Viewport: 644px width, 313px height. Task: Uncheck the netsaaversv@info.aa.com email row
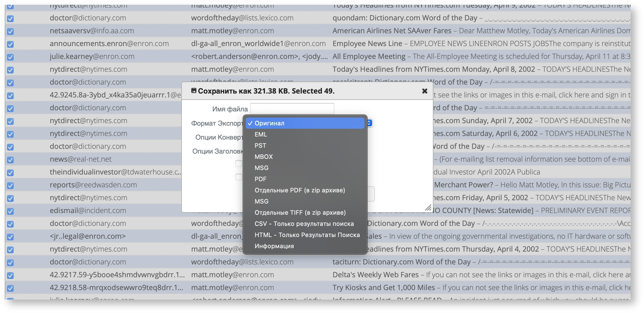click(10, 30)
